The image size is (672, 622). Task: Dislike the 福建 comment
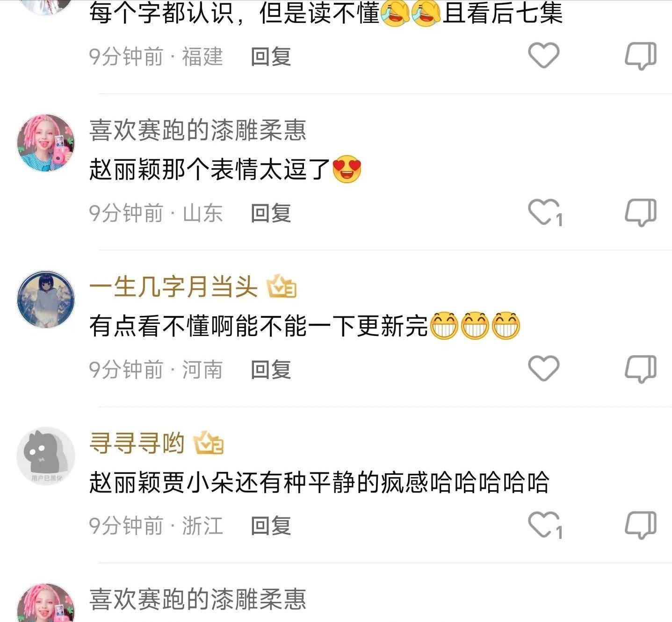[x=641, y=56]
